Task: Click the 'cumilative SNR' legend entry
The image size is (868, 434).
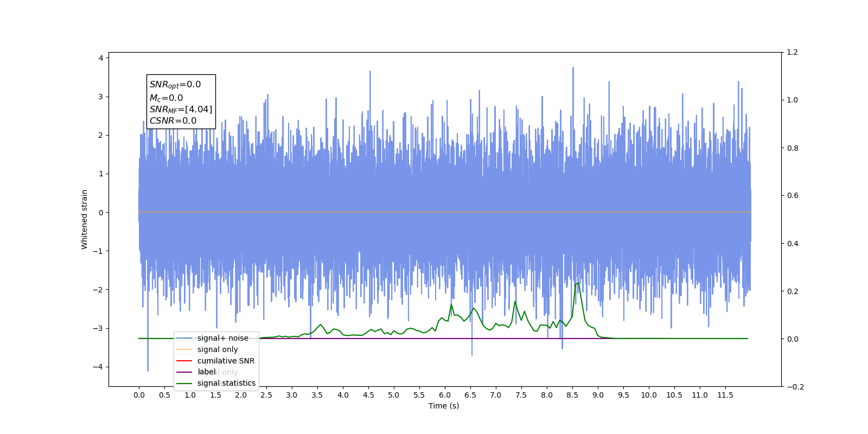Action: point(216,361)
